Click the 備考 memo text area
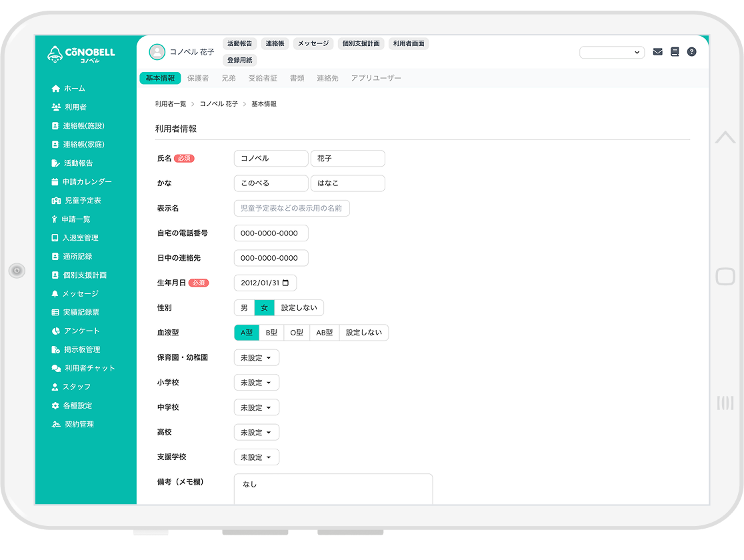The image size is (744, 560). (333, 489)
